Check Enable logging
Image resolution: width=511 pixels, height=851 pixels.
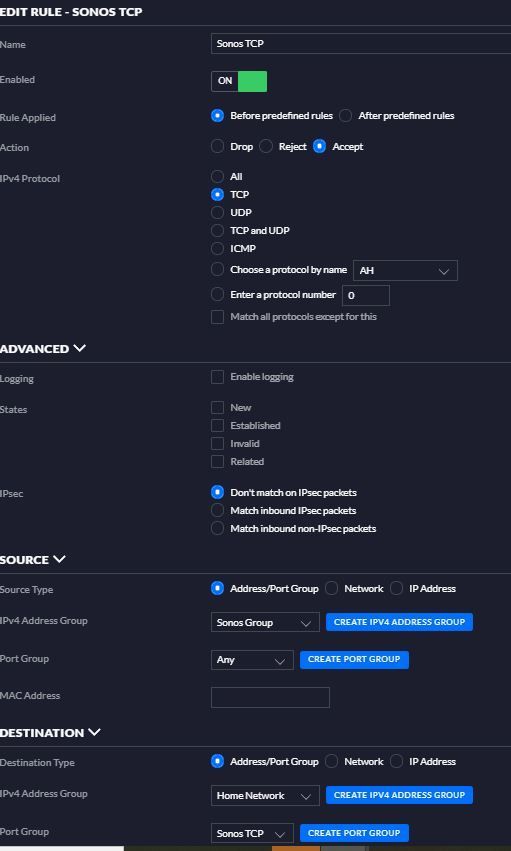click(217, 377)
